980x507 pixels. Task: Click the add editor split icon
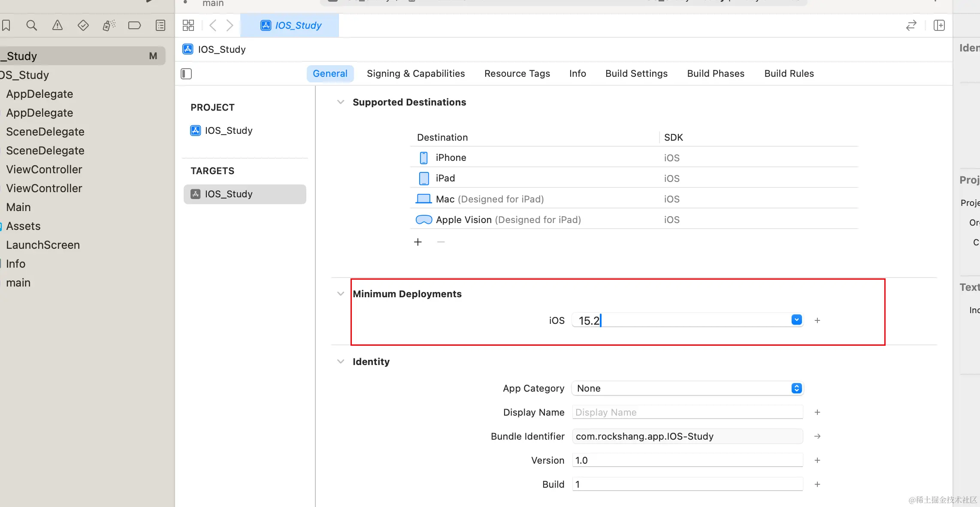[939, 26]
